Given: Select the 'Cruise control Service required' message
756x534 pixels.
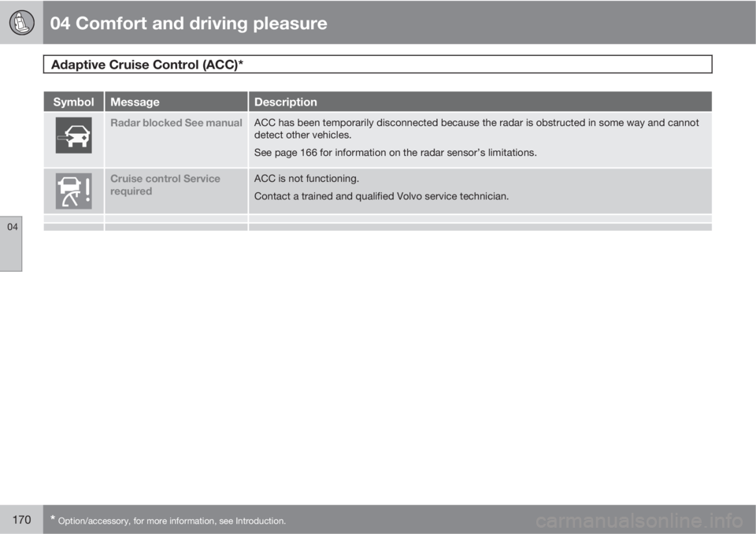Looking at the screenshot, I should pyautogui.click(x=165, y=185).
